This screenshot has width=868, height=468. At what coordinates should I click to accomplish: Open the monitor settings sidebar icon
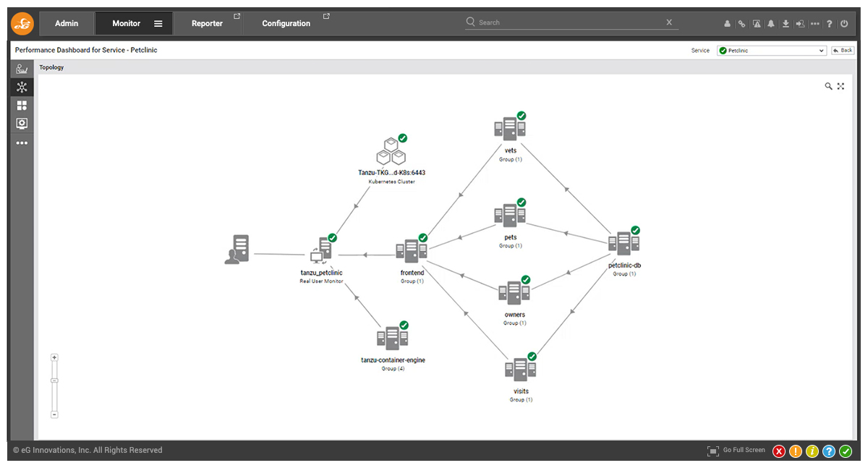pyautogui.click(x=22, y=124)
